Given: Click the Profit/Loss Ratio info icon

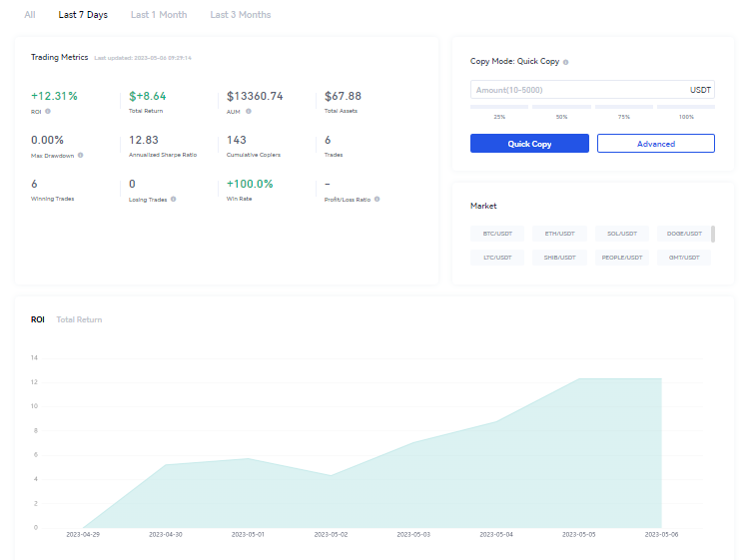Looking at the screenshot, I should pos(376,200).
